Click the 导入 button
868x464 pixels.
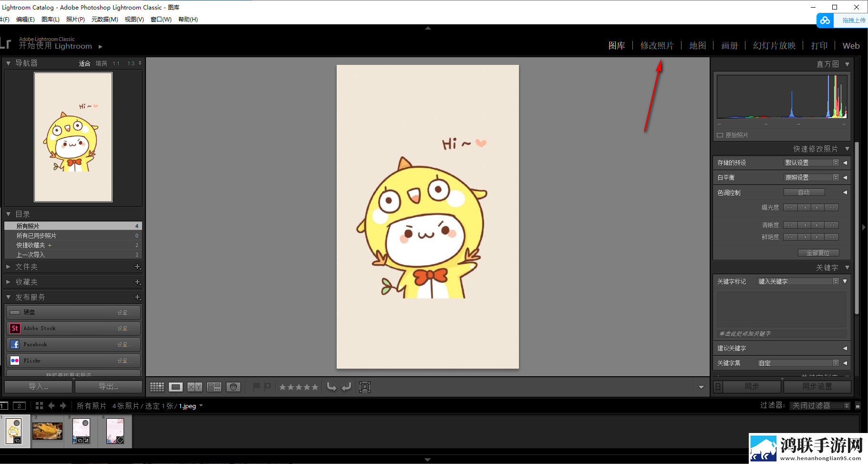39,386
